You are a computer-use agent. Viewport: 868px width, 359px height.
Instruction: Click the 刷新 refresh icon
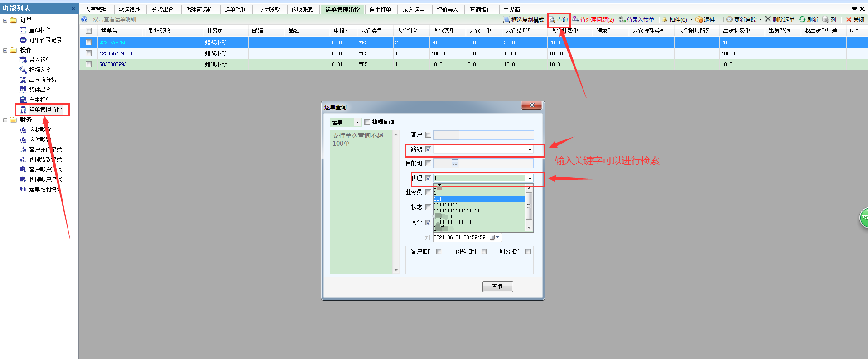[802, 19]
